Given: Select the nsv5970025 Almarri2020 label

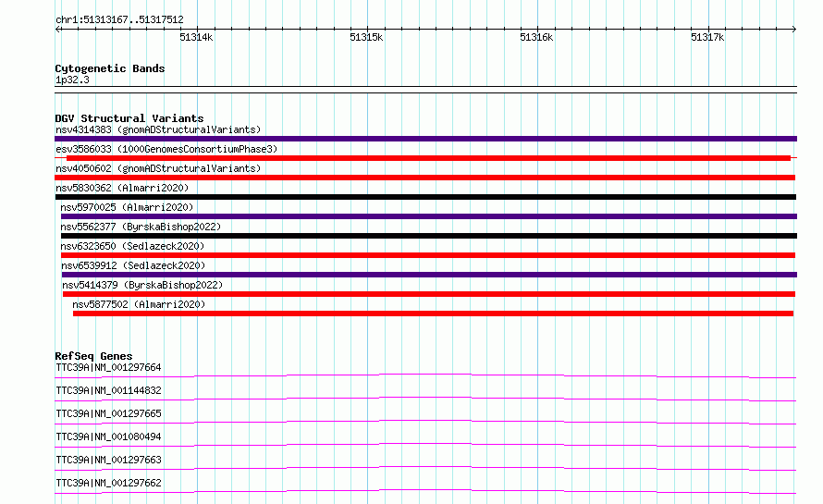Looking at the screenshot, I should pos(127,207).
